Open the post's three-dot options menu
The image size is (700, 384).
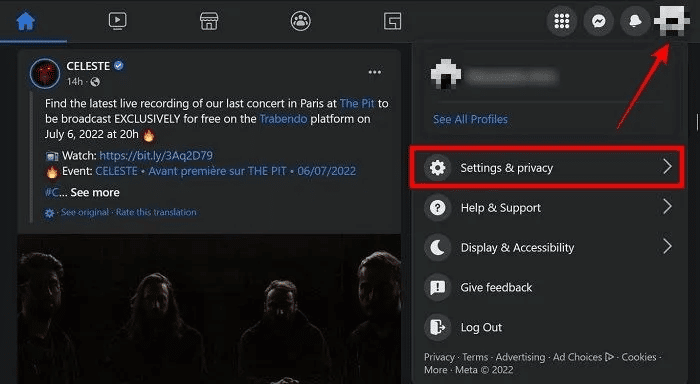click(x=375, y=72)
